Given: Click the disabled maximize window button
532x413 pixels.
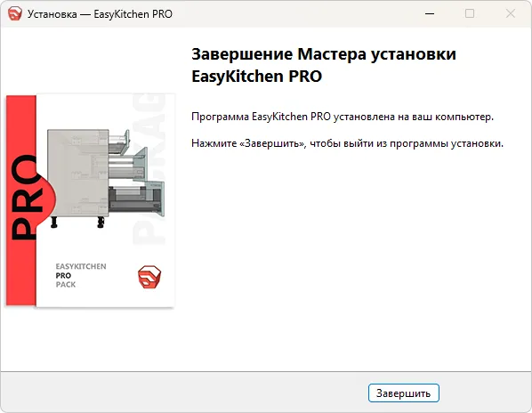Looking at the screenshot, I should 470,14.
